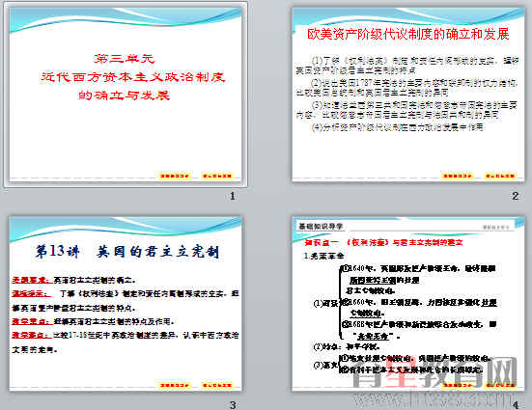This screenshot has height=410, width=532.
Task: Click first yellow navigation button on slide 3
Action: [175, 385]
